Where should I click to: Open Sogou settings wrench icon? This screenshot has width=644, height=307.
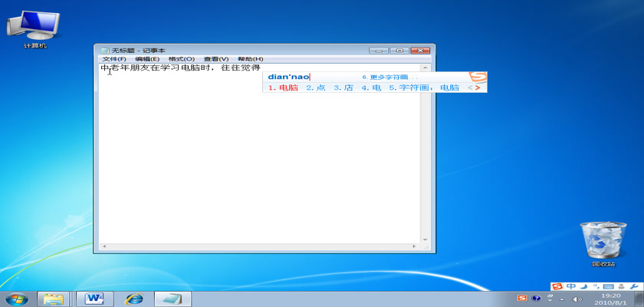(633, 286)
